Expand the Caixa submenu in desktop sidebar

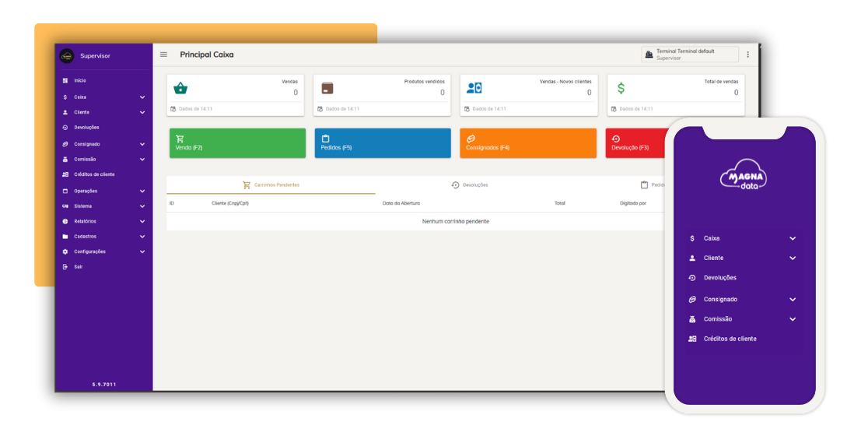[142, 97]
